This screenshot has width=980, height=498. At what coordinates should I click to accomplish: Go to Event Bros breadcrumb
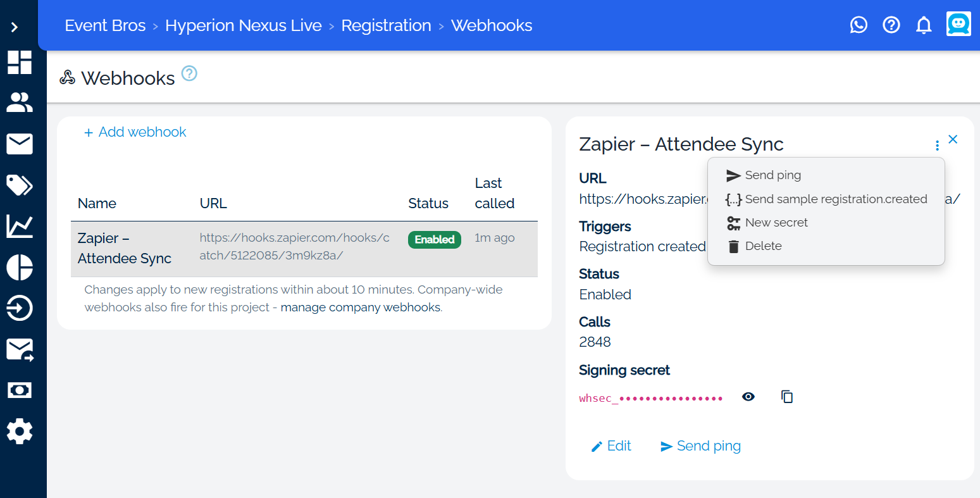(x=106, y=25)
